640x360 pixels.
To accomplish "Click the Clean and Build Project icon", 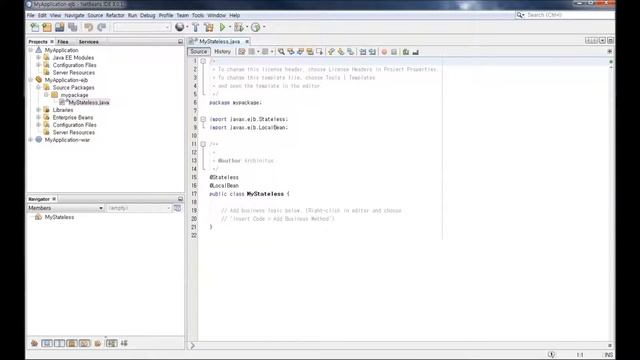I will pyautogui.click(x=209, y=27).
